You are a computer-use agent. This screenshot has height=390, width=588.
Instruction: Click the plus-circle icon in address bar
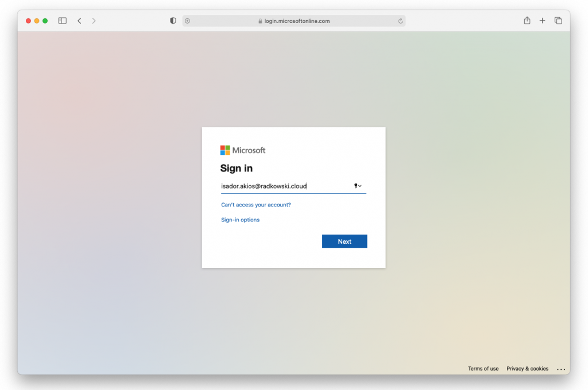coord(188,21)
